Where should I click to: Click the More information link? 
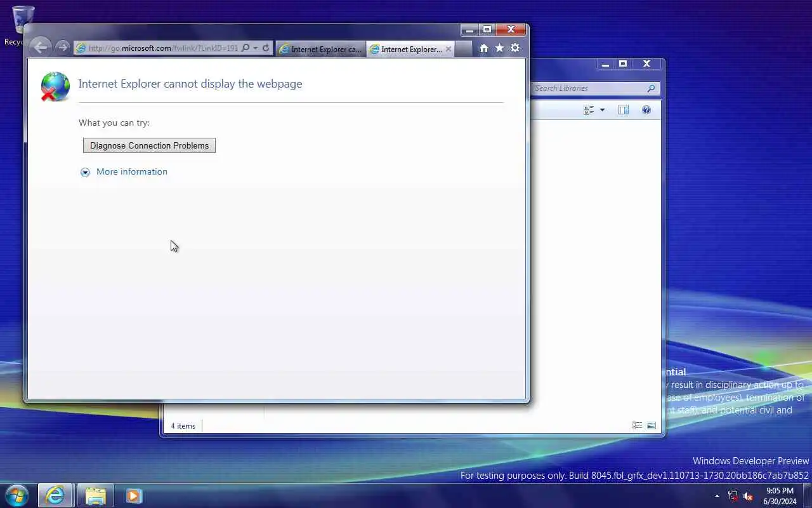click(132, 171)
